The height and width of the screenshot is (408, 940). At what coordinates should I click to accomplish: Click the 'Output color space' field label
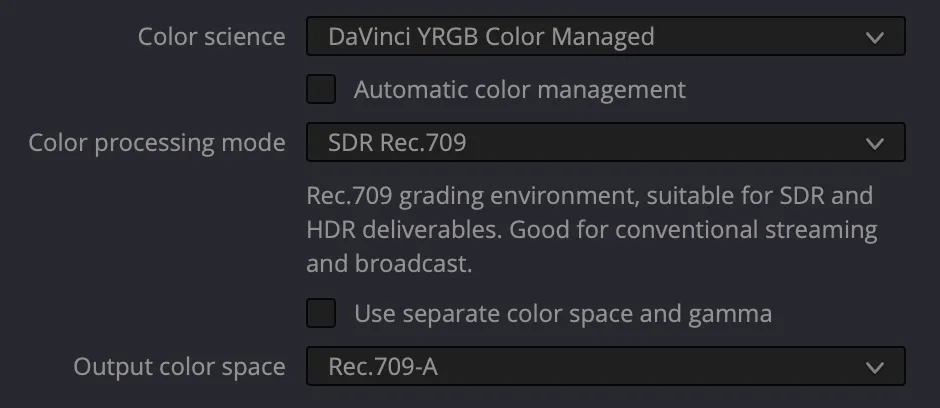click(x=179, y=367)
